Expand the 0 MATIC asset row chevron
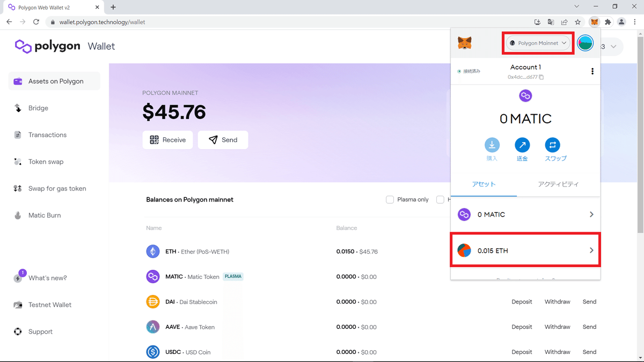The width and height of the screenshot is (644, 362). (591, 215)
